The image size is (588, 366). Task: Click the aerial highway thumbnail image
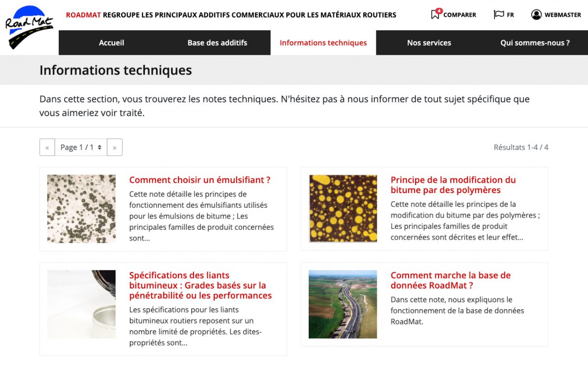click(343, 304)
